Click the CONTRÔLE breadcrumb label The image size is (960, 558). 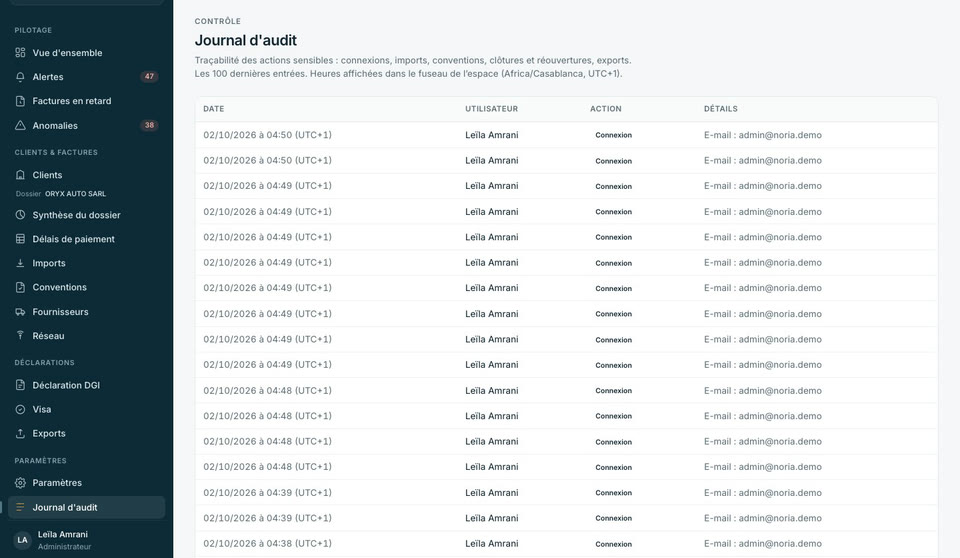pos(217,21)
